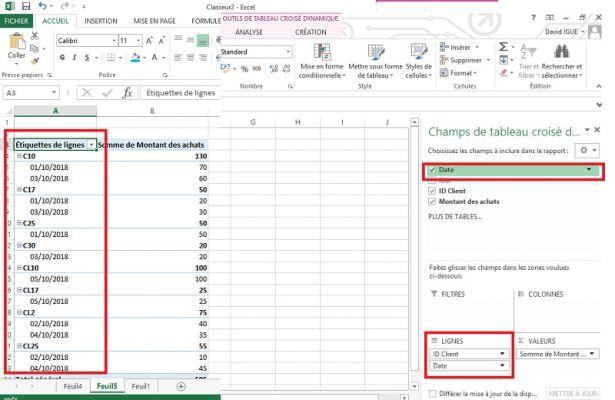Open Étiquettes de lignes filter dropdown
Screen dimensions: 615x400
click(x=91, y=145)
